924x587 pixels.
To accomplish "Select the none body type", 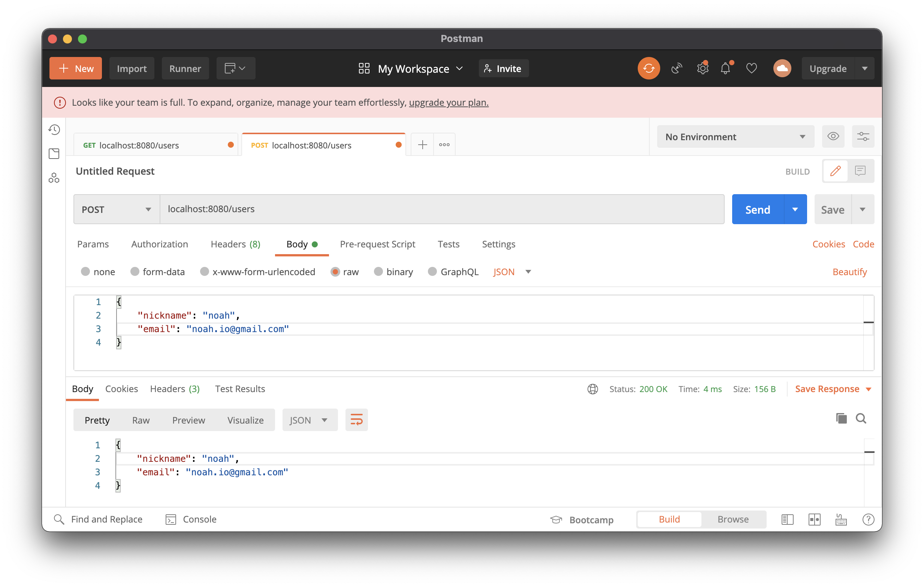I will 85,272.
